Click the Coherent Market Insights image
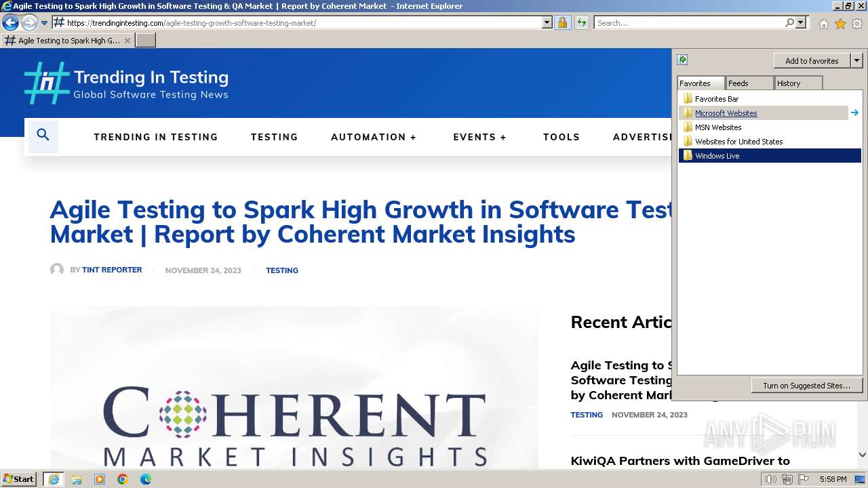 294,388
